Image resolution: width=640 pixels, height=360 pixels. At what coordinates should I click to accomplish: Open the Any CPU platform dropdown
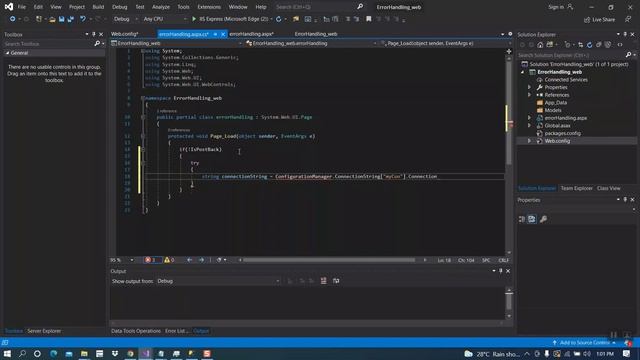pos(165,19)
